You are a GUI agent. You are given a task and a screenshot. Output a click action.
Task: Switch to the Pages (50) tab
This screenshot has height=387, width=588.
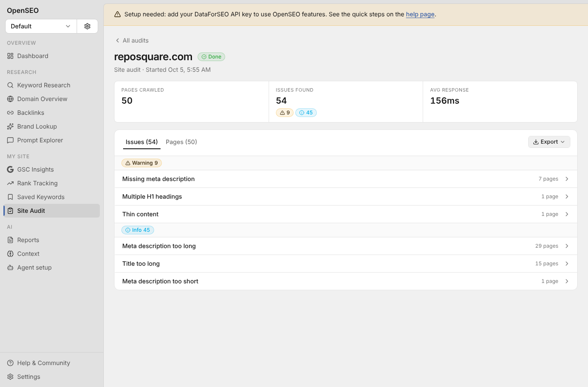coord(181,142)
